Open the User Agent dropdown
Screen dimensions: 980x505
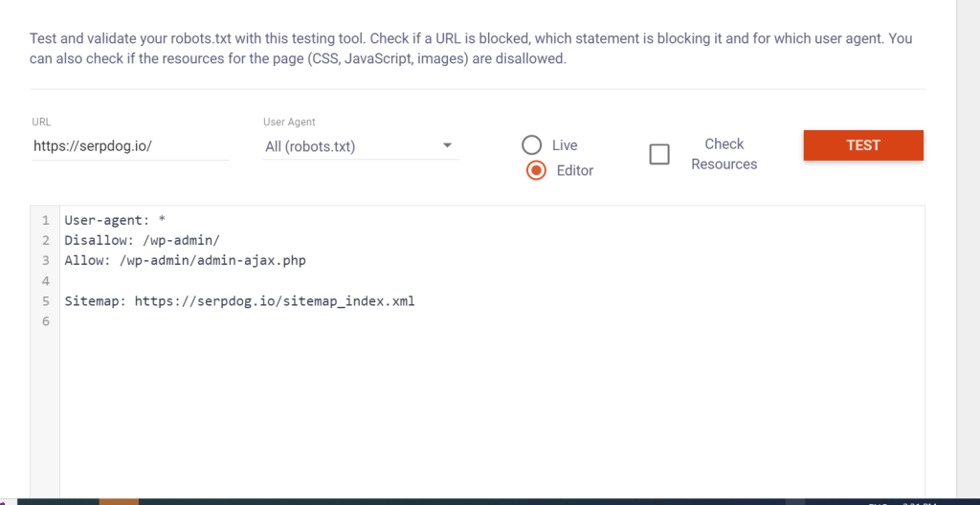(361, 146)
